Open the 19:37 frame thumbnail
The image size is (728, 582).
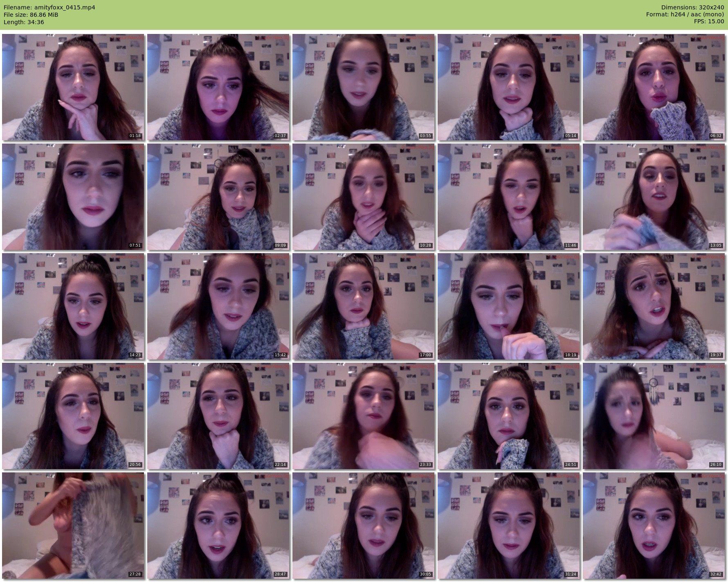click(654, 306)
